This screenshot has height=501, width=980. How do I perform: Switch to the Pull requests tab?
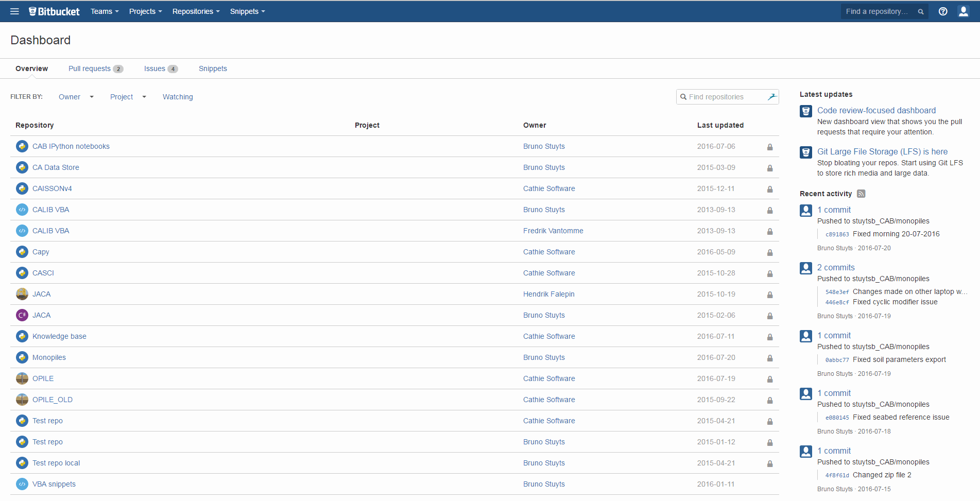(95, 68)
